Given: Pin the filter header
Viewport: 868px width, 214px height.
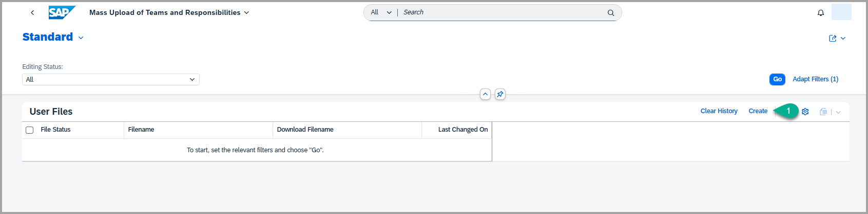Looking at the screenshot, I should [x=500, y=94].
